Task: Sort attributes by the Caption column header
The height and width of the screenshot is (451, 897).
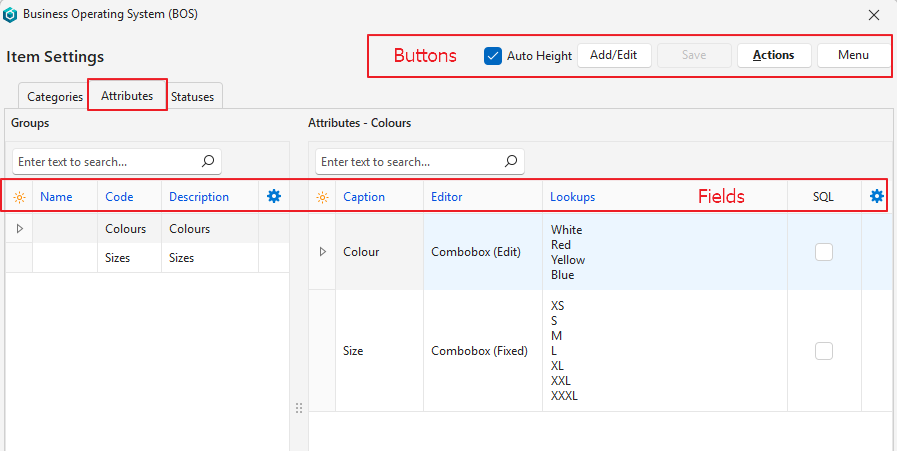Action: click(x=364, y=197)
